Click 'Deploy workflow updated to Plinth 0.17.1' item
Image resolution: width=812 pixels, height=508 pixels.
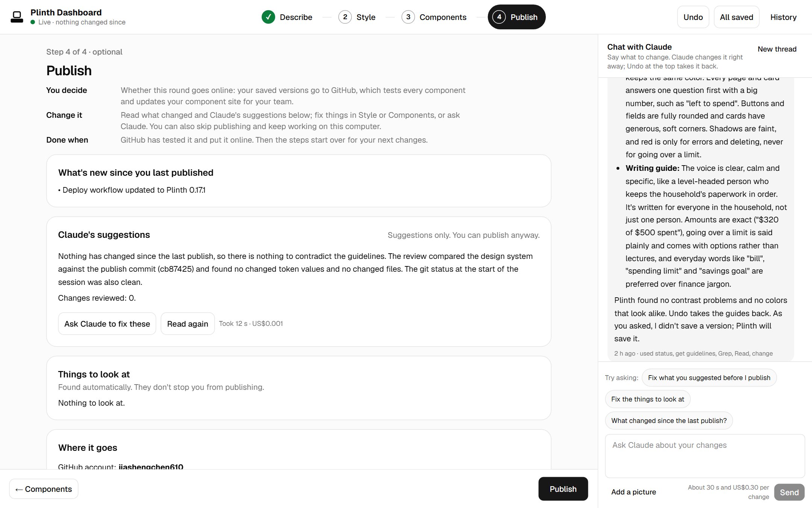click(132, 190)
